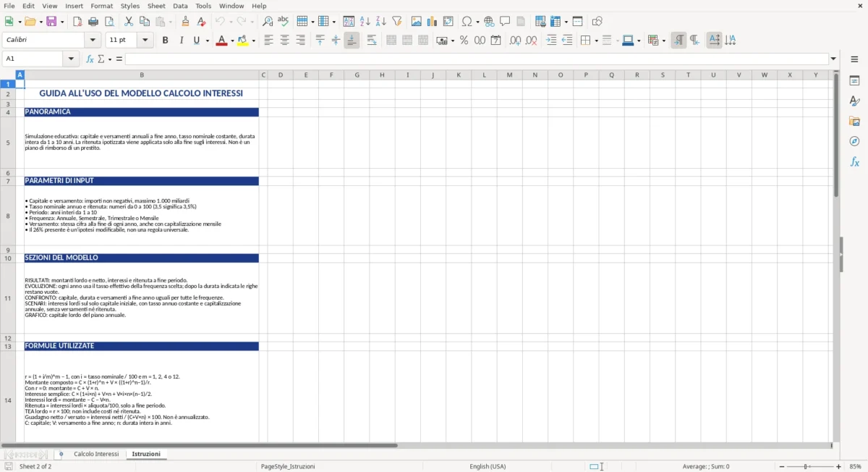This screenshot has height=472, width=868.
Task: Open the File menu
Action: (9, 6)
